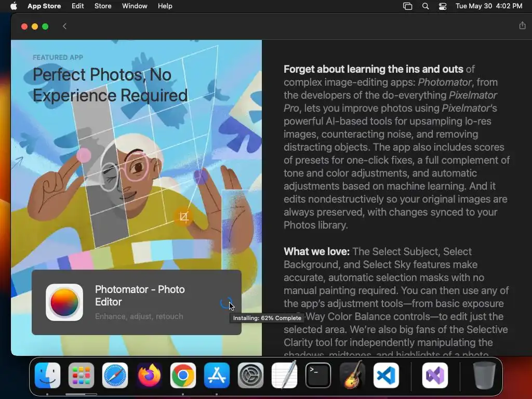Open the Window menu
The image size is (532, 399).
click(x=135, y=6)
